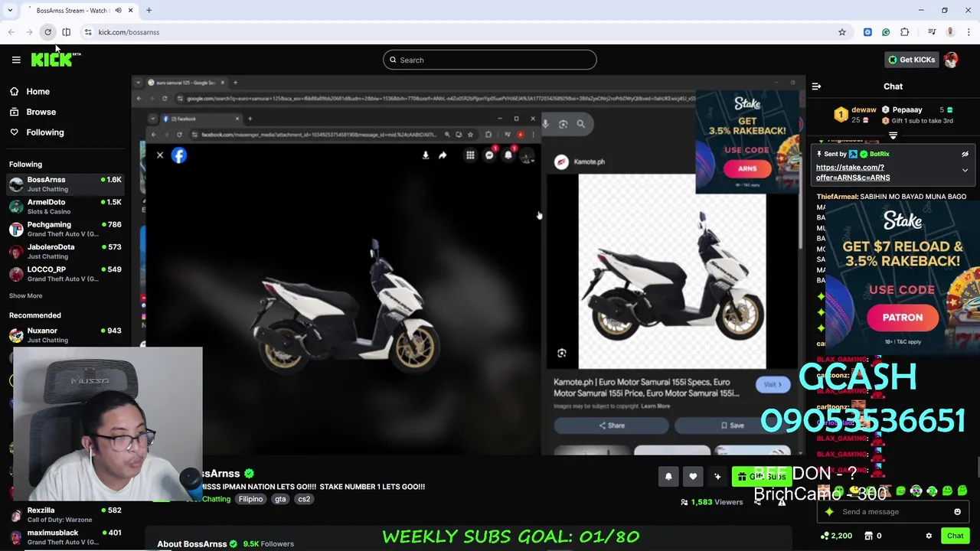The image size is (980, 551).
Task: Open Chrome three-dot menu
Action: pyautogui.click(x=969, y=32)
